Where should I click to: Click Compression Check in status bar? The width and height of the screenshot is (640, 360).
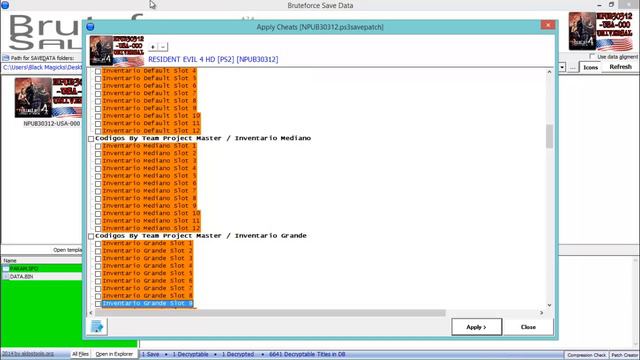tap(587, 355)
